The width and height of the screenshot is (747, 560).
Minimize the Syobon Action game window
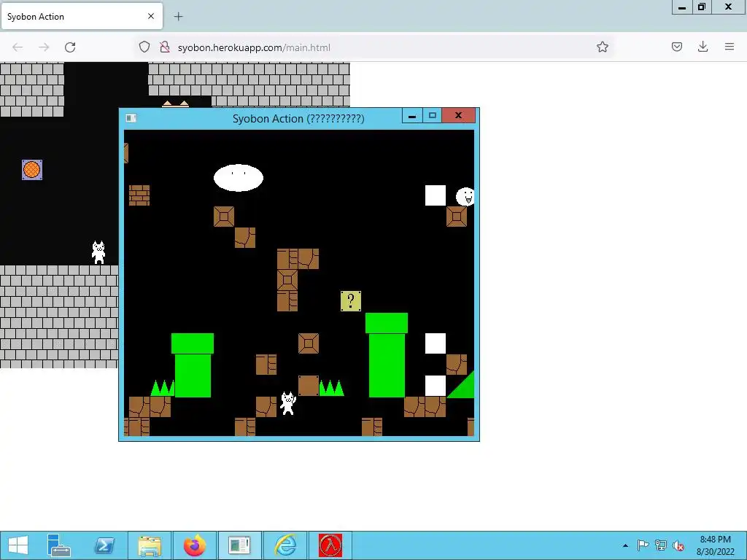coord(412,115)
